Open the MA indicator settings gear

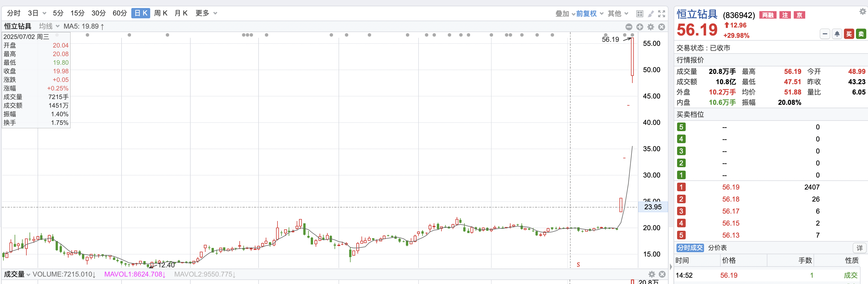click(651, 27)
